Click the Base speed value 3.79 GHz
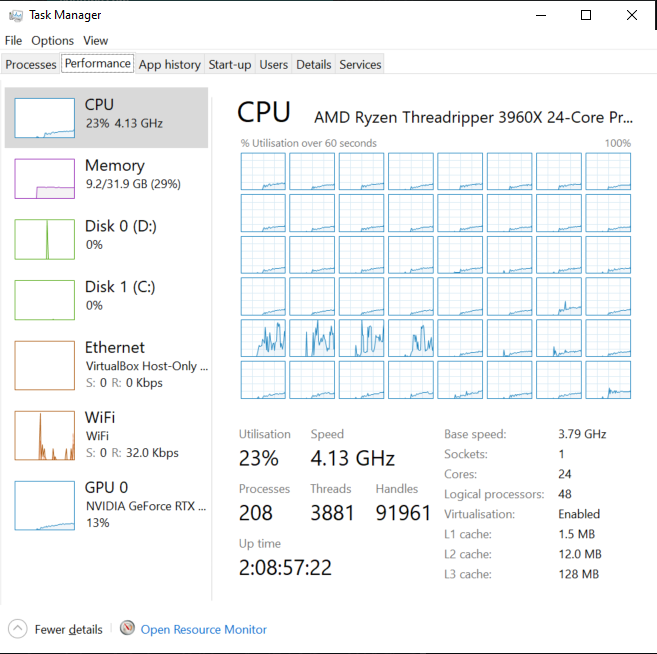The image size is (657, 654). 582,434
